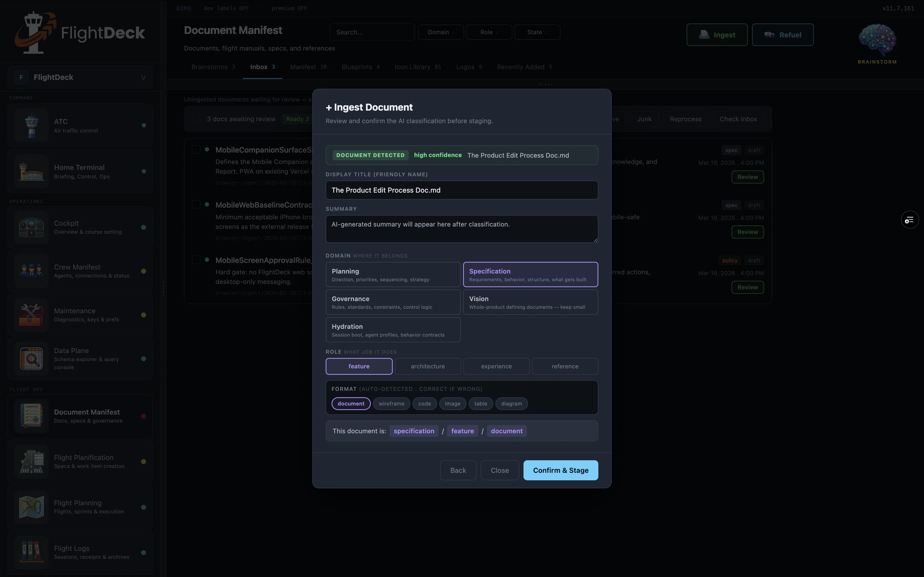Expand the FlightDeck workspace selector
The height and width of the screenshot is (577, 924).
click(x=143, y=77)
